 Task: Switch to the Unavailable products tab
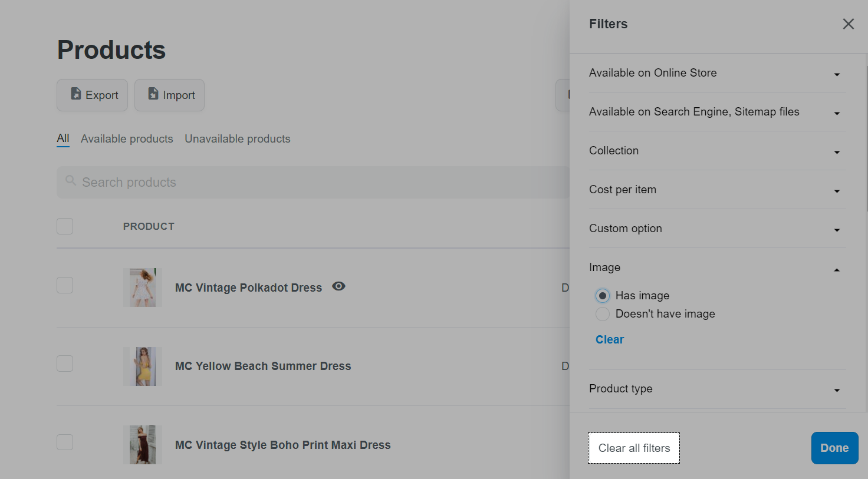coord(238,138)
